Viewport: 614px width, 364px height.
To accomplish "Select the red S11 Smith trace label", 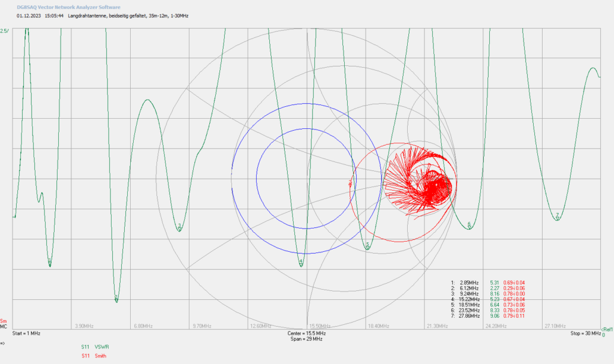I will (x=94, y=356).
